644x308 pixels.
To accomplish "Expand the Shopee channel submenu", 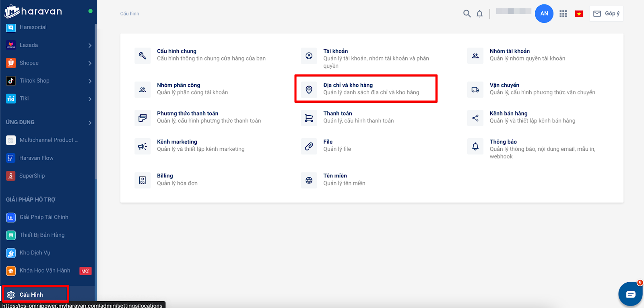I will coord(90,63).
